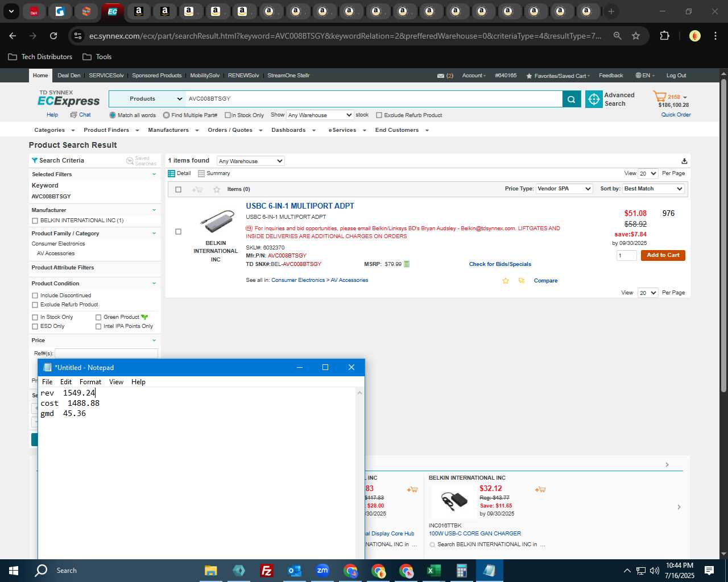
Task: Open FileZilla from the taskbar
Action: tap(266, 571)
